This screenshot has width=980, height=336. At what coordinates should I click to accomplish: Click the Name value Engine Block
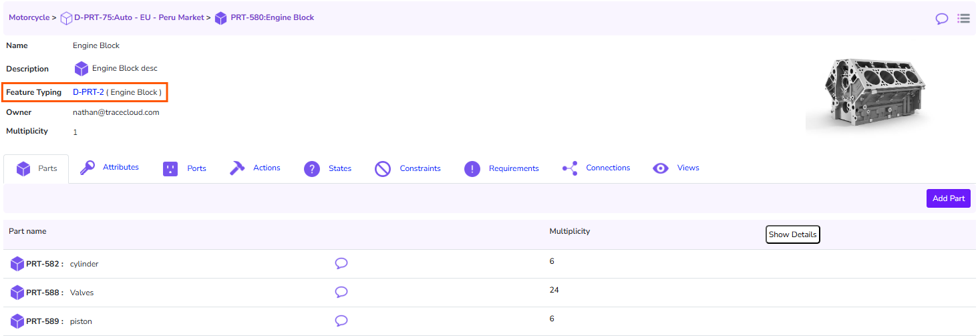coord(96,45)
